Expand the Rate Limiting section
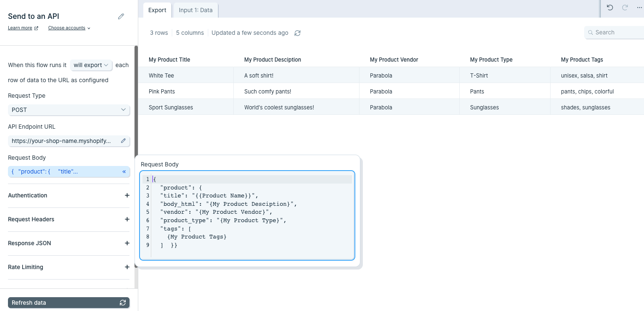This screenshot has width=644, height=311. click(x=69, y=267)
